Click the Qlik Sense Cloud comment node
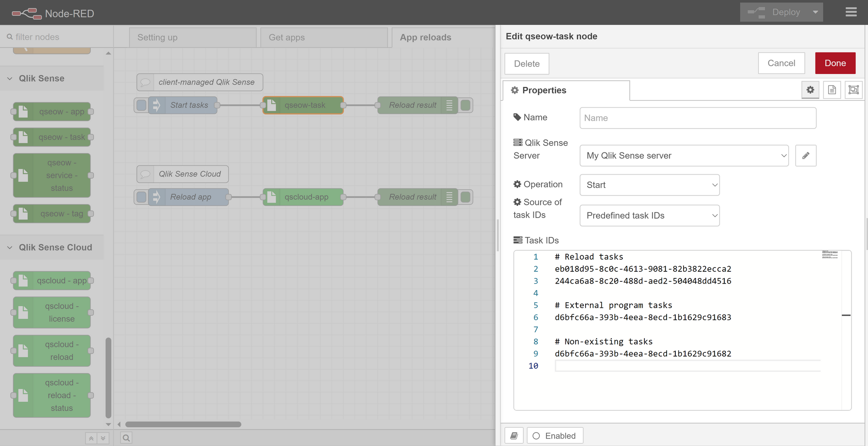Image resolution: width=868 pixels, height=446 pixels. click(x=183, y=174)
